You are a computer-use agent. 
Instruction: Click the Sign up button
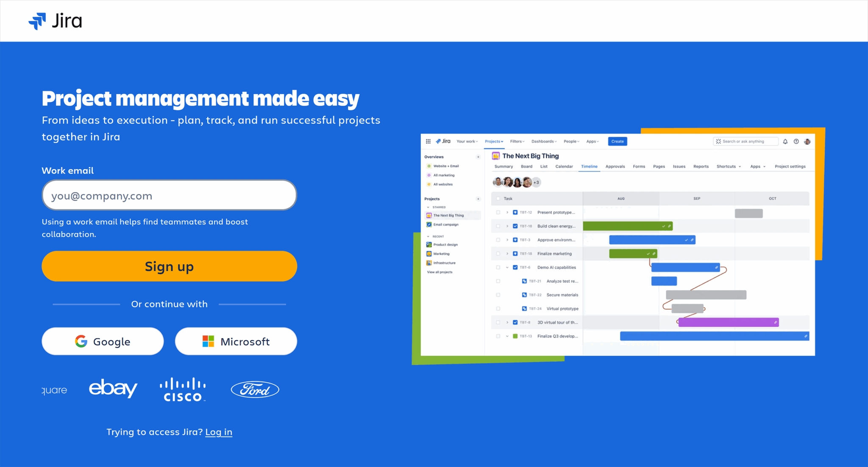point(169,266)
